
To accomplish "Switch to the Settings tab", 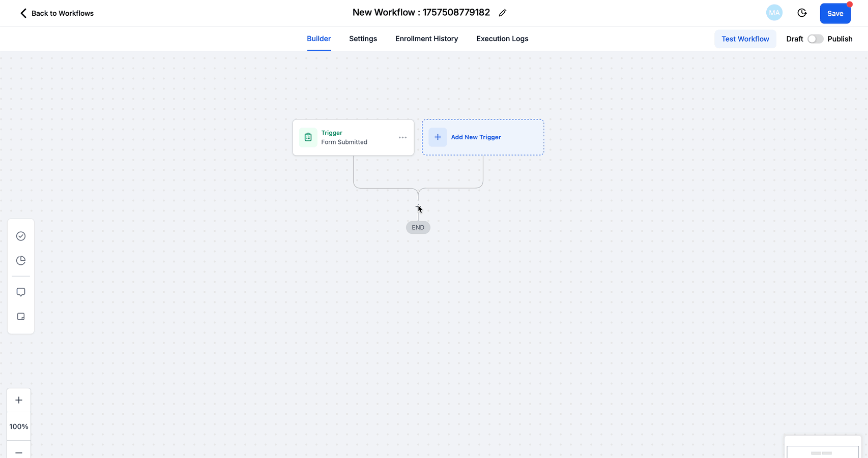I will [363, 39].
